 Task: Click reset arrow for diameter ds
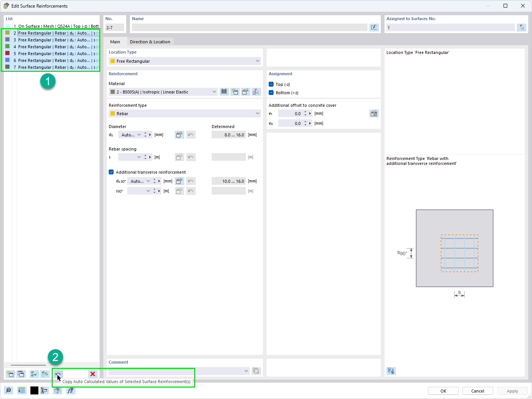pyautogui.click(x=191, y=135)
